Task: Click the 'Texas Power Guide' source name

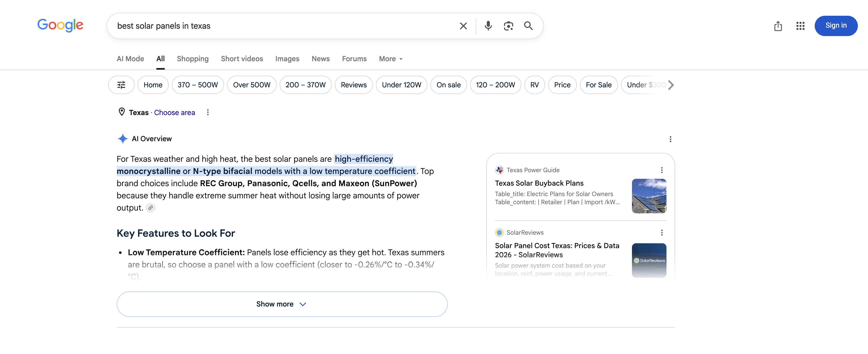Action: 533,170
